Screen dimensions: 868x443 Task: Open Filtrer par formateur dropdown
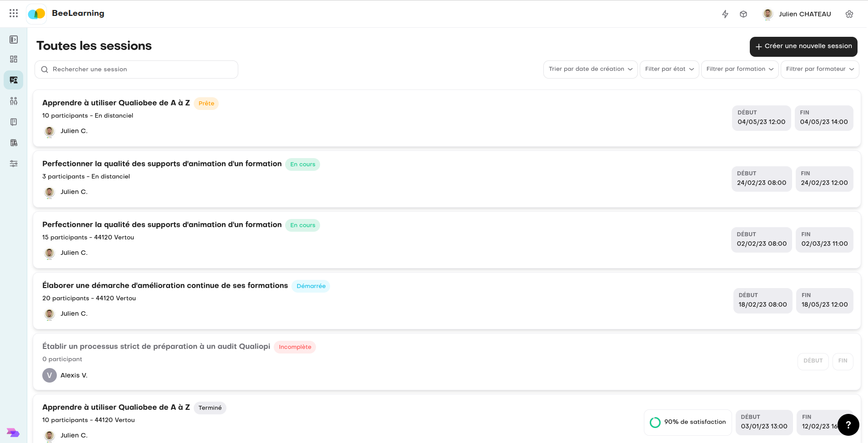820,70
